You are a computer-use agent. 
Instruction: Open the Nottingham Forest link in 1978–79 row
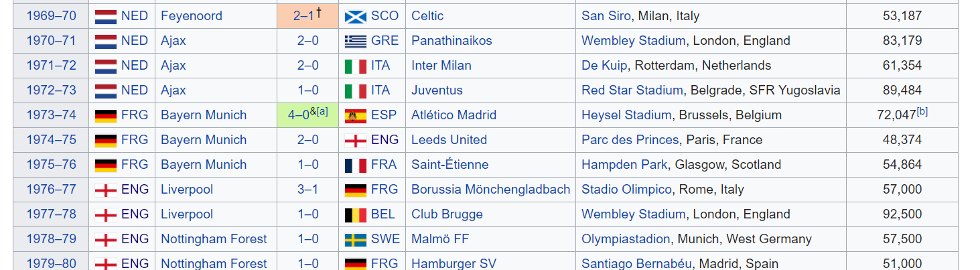pos(214,239)
